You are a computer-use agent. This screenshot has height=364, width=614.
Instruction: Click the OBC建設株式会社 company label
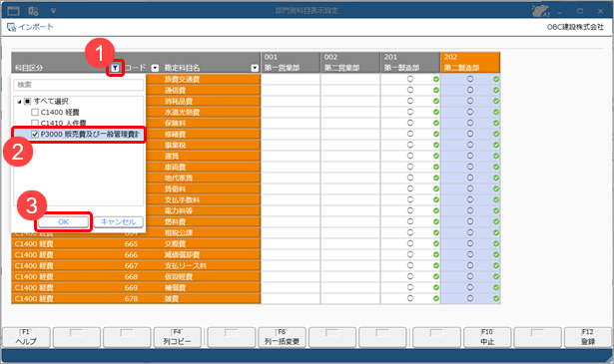pos(575,27)
